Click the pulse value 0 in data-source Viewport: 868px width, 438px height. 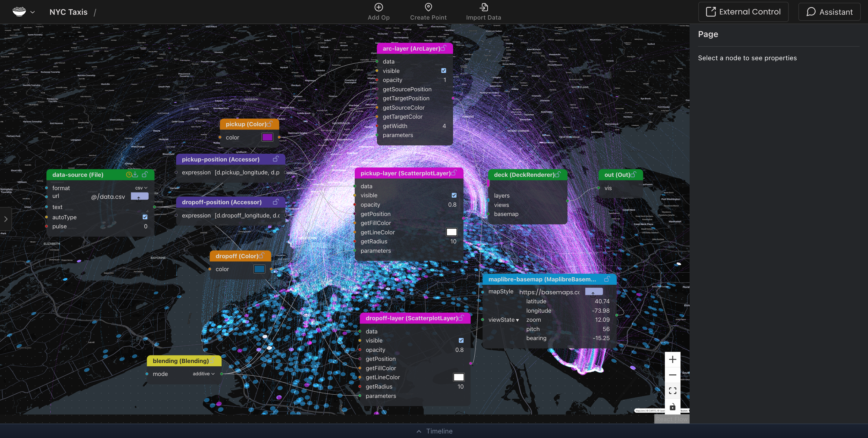tap(146, 226)
